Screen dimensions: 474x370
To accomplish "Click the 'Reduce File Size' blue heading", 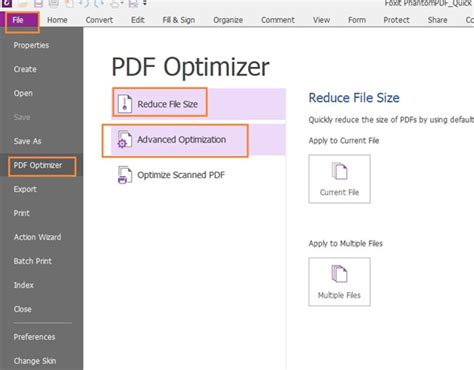I will tap(354, 98).
